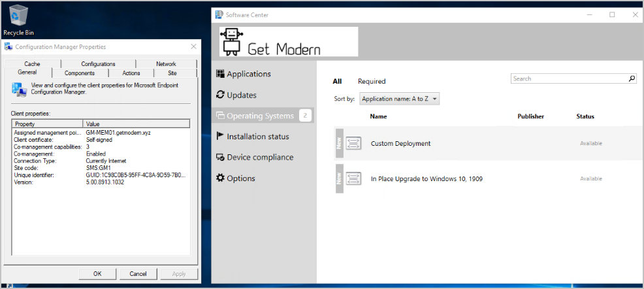Select the Custom Deployment entry
This screenshot has height=289, width=644.
489,143
